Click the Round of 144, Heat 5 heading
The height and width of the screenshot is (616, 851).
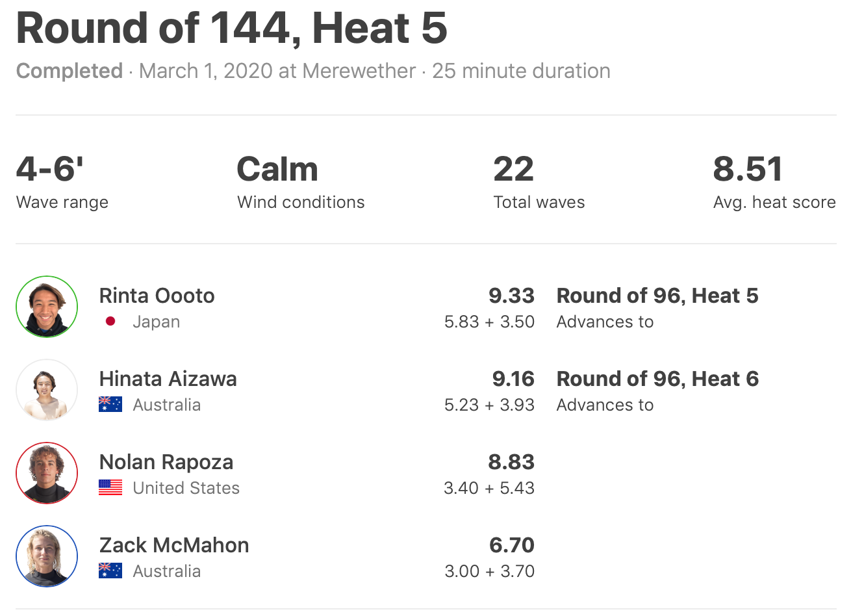coord(232,29)
